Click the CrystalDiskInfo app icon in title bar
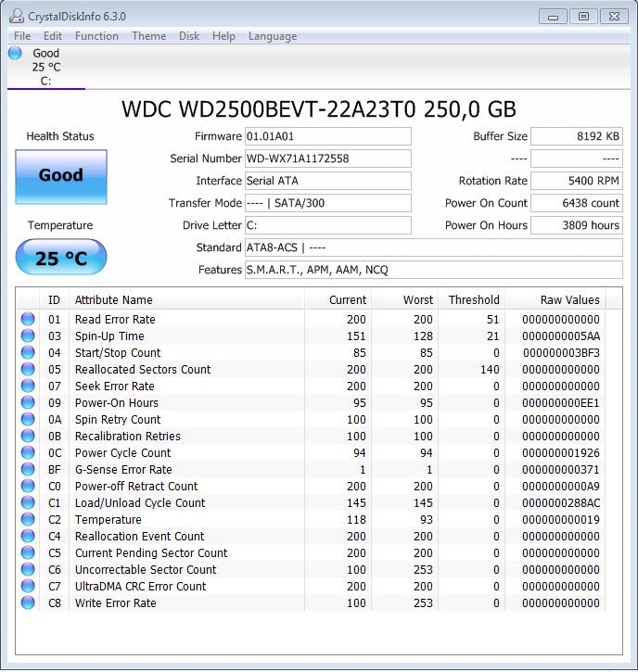 click(x=17, y=16)
